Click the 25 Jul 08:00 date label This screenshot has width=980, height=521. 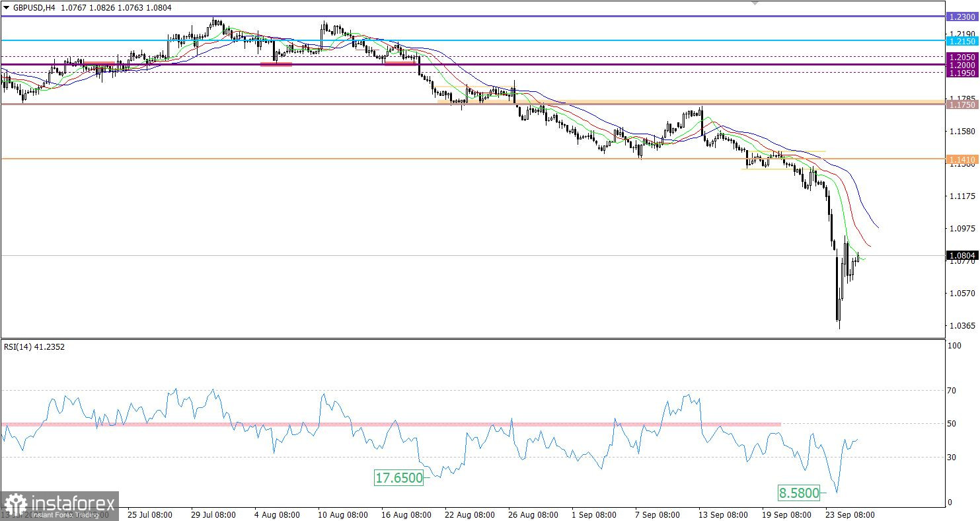pyautogui.click(x=150, y=514)
